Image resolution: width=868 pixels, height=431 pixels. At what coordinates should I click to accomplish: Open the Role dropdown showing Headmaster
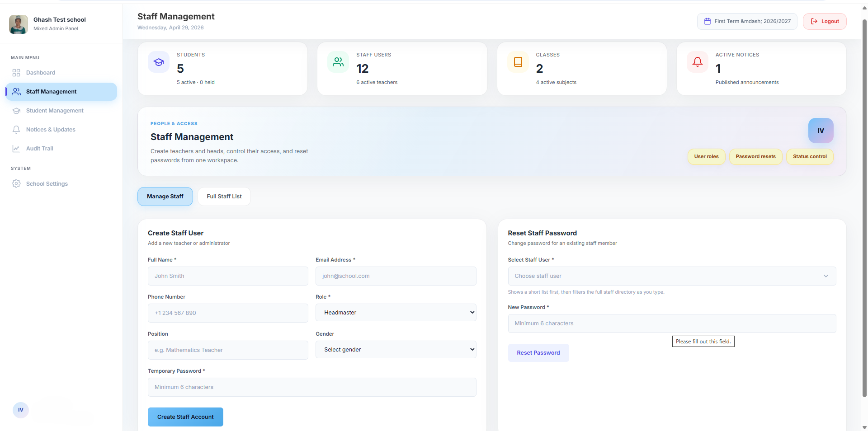(396, 313)
